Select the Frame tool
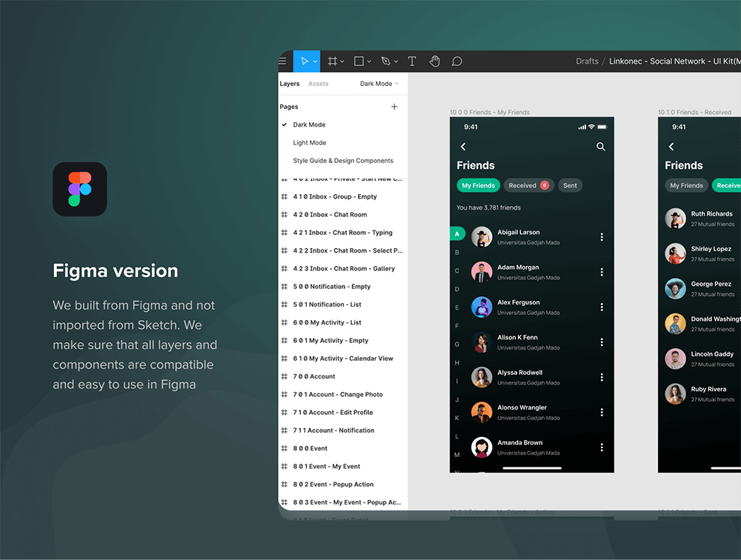741x560 pixels. pyautogui.click(x=333, y=61)
